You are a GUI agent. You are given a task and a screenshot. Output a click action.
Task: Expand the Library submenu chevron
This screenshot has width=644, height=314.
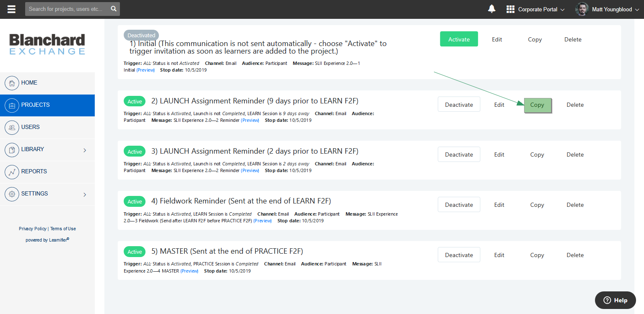click(x=85, y=150)
